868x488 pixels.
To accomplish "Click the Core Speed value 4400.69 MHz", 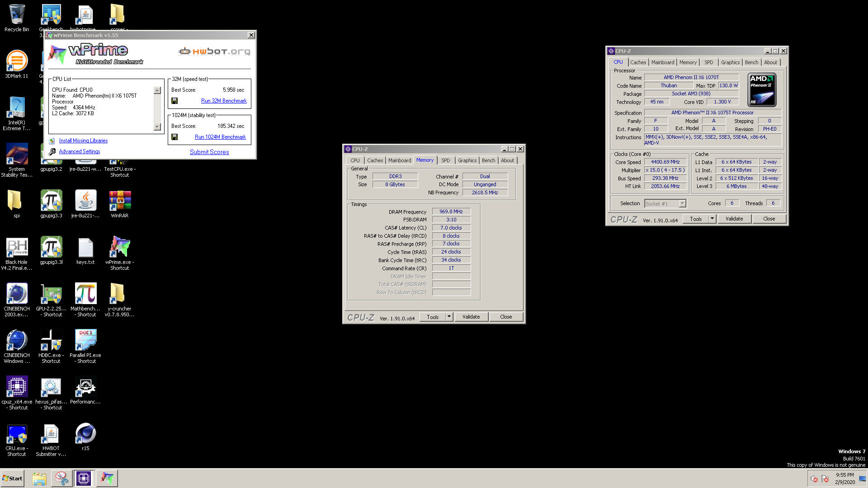I will pos(665,162).
